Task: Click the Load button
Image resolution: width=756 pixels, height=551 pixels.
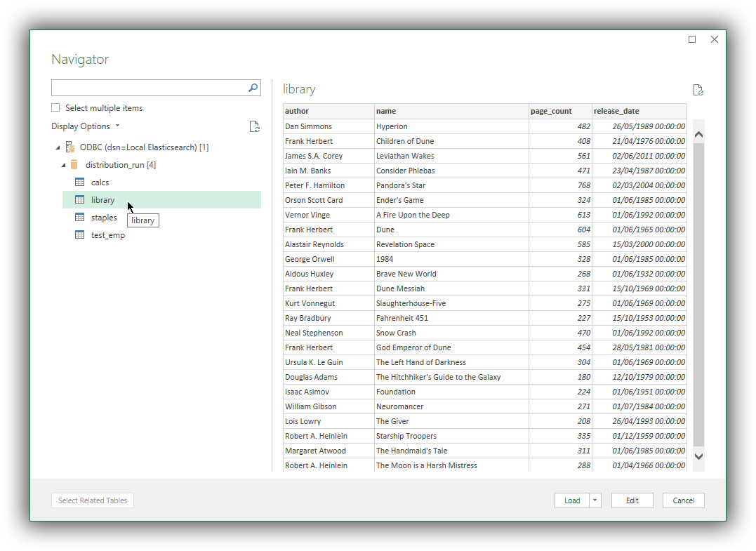Action: point(572,500)
